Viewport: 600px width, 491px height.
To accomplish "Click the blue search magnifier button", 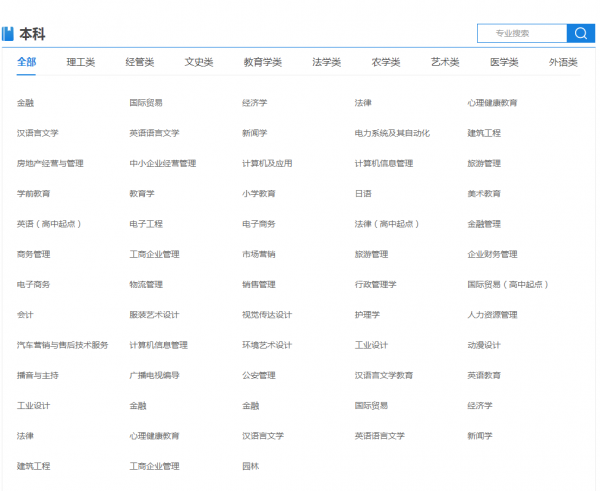I will point(580,33).
